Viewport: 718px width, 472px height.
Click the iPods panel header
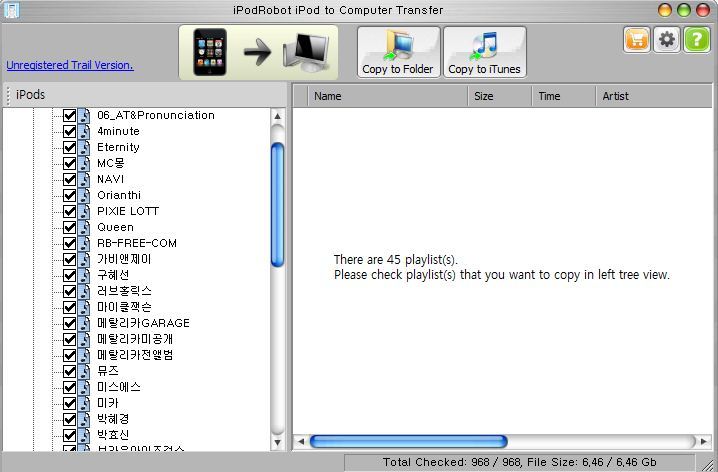pos(145,95)
